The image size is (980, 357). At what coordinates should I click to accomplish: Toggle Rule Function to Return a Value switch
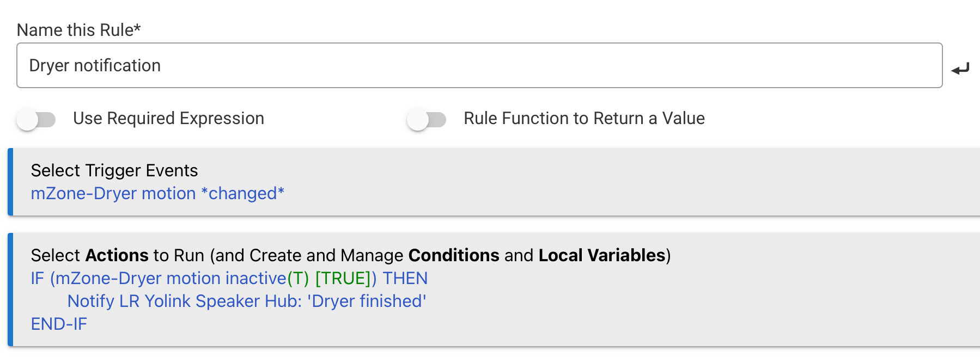(427, 120)
